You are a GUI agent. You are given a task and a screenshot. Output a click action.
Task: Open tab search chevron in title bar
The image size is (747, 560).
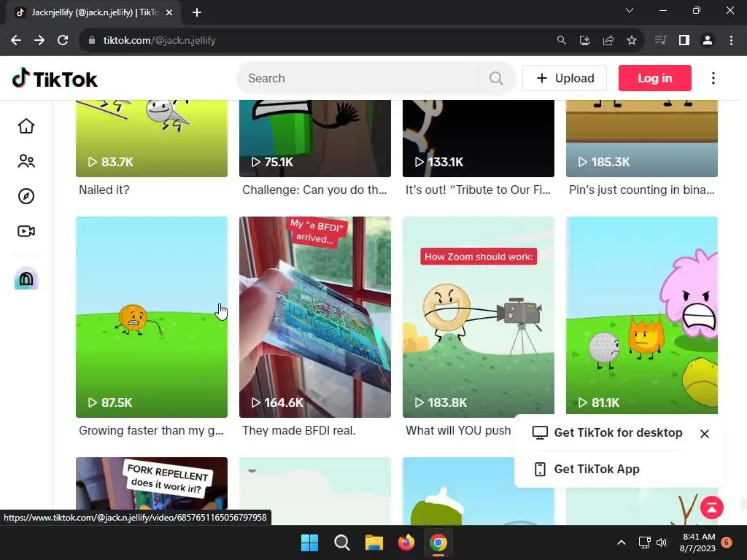tap(630, 10)
